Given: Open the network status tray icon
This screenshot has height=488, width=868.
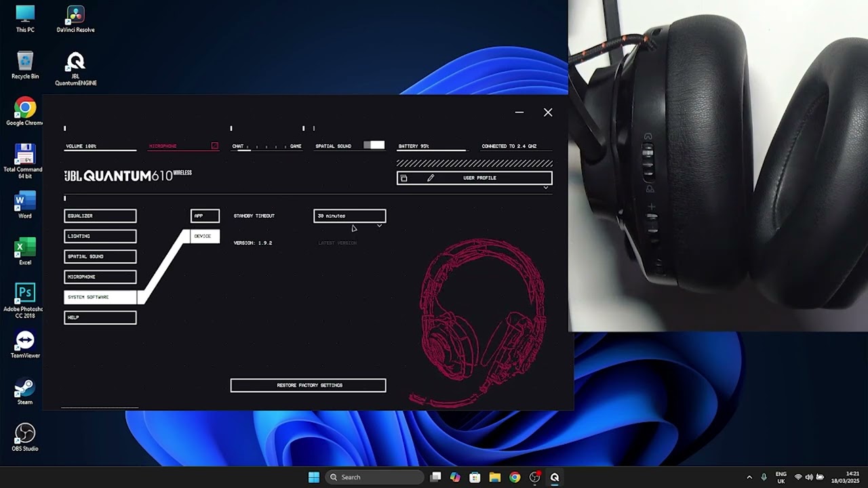Looking at the screenshot, I should tap(798, 477).
